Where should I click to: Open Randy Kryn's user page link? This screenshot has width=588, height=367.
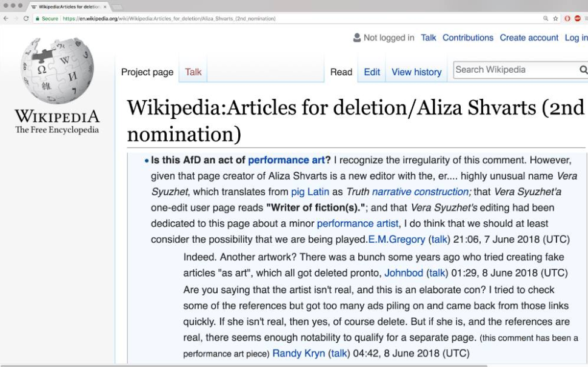298,354
